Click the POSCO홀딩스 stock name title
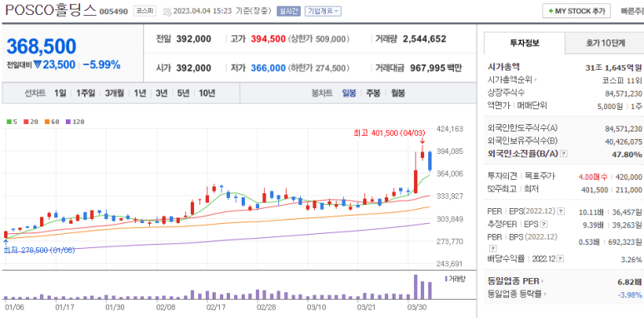This screenshot has height=318, width=644. 51,10
